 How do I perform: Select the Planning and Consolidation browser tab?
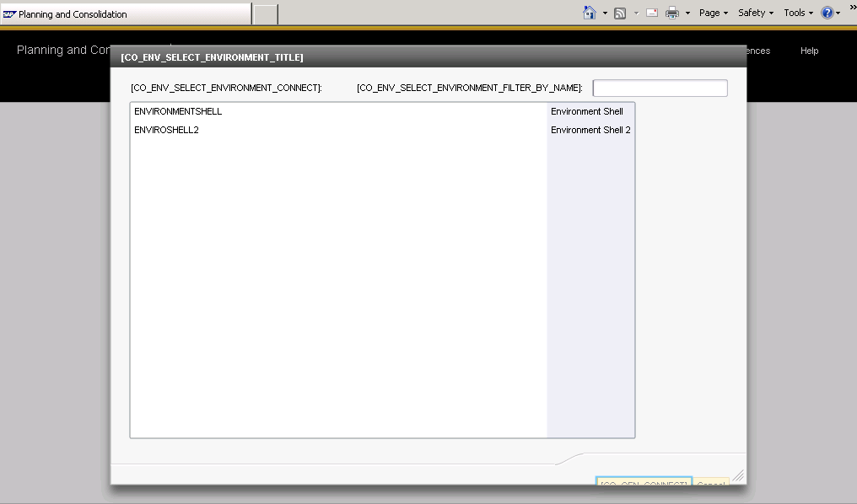pyautogui.click(x=126, y=14)
